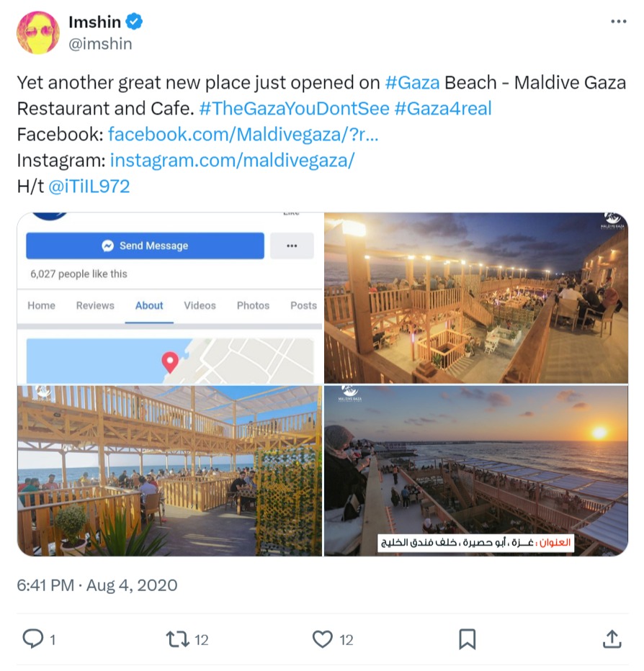Viewport: 644px width, 671px height.
Task: Open the Facebook page screenshot image
Action: coord(170,298)
